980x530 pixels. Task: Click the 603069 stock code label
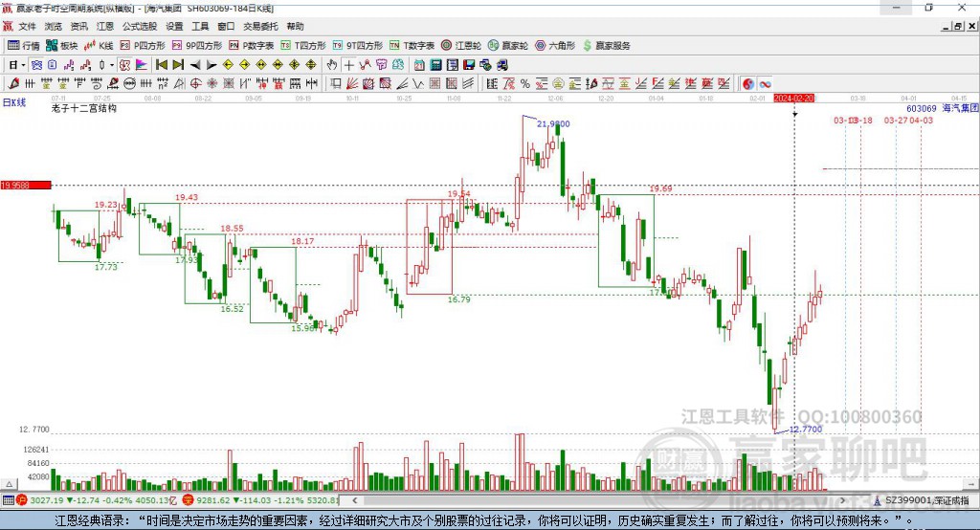(922, 108)
